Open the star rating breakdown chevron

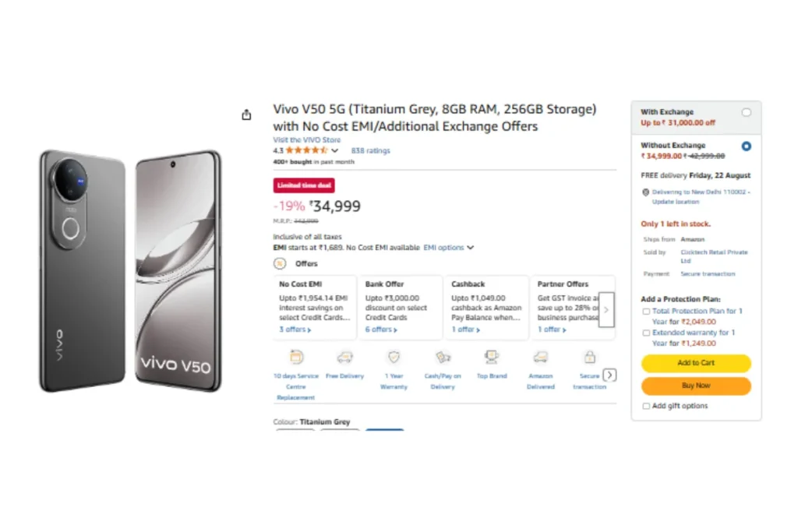(335, 151)
